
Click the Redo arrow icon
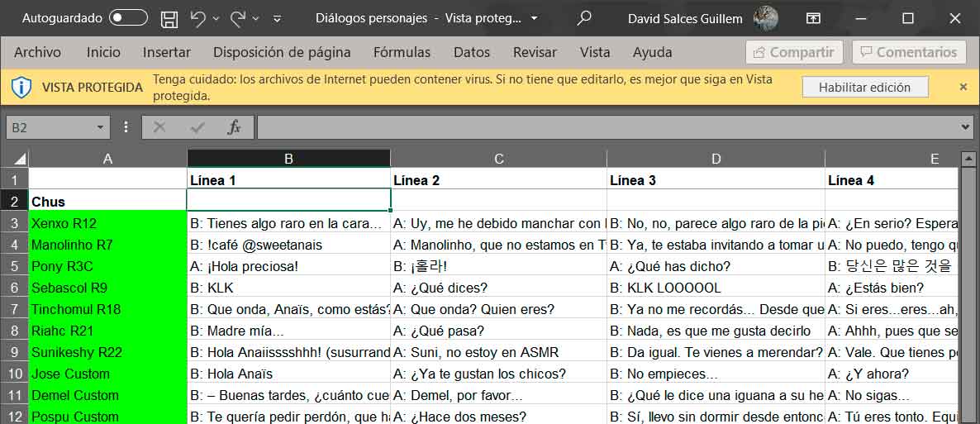point(238,18)
